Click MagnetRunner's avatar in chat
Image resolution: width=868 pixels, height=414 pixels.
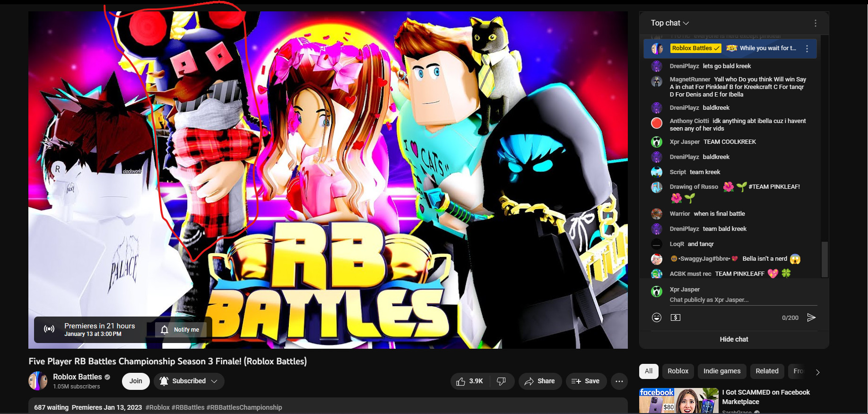point(657,81)
